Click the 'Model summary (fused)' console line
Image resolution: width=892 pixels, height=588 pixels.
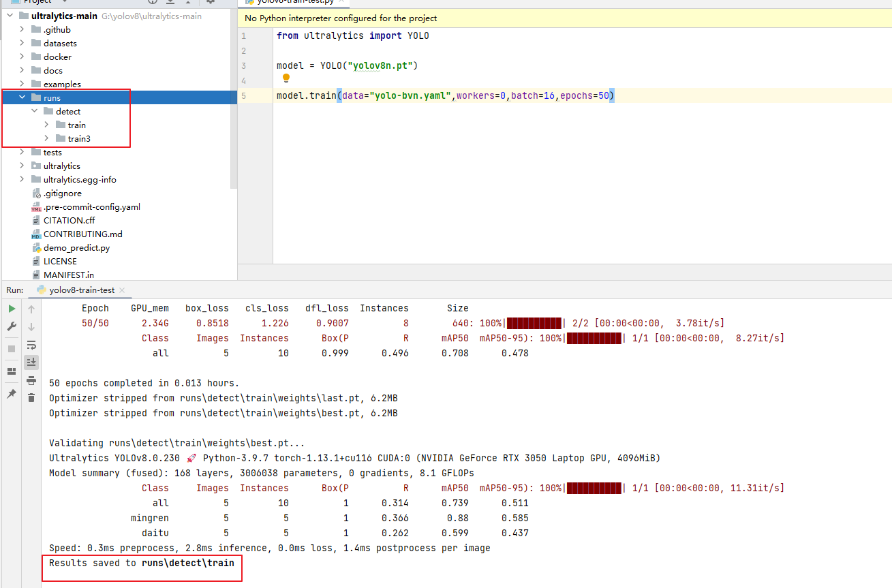coord(262,473)
